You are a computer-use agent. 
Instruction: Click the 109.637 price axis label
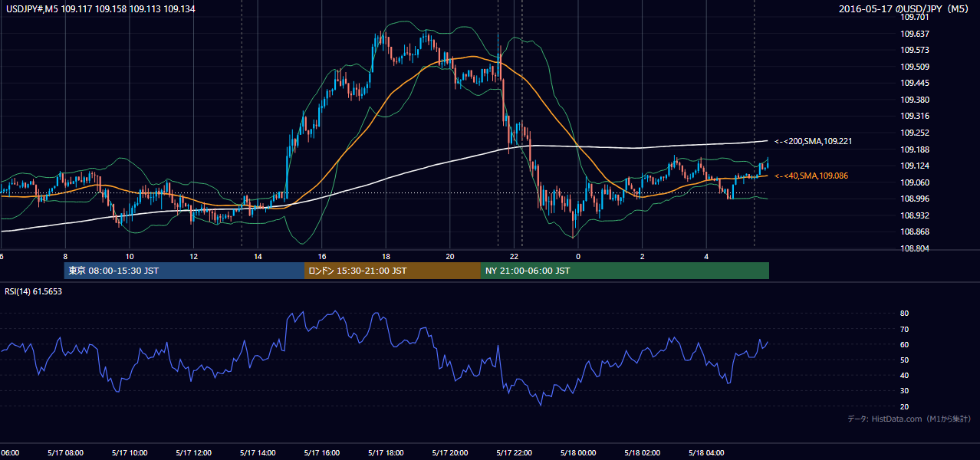915,34
